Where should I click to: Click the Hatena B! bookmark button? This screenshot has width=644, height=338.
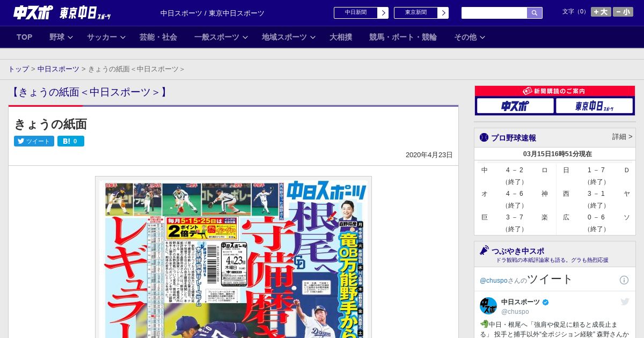[x=71, y=141]
